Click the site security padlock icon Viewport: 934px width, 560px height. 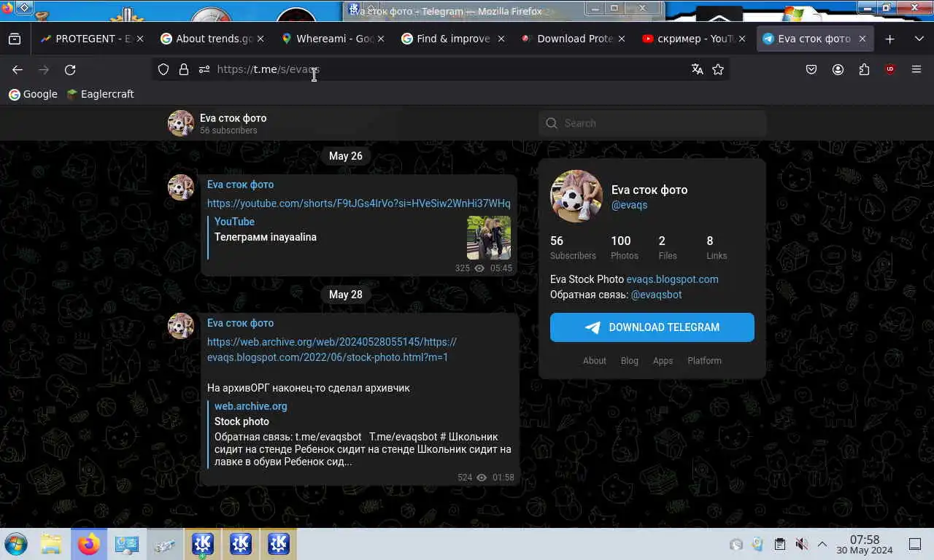[184, 69]
